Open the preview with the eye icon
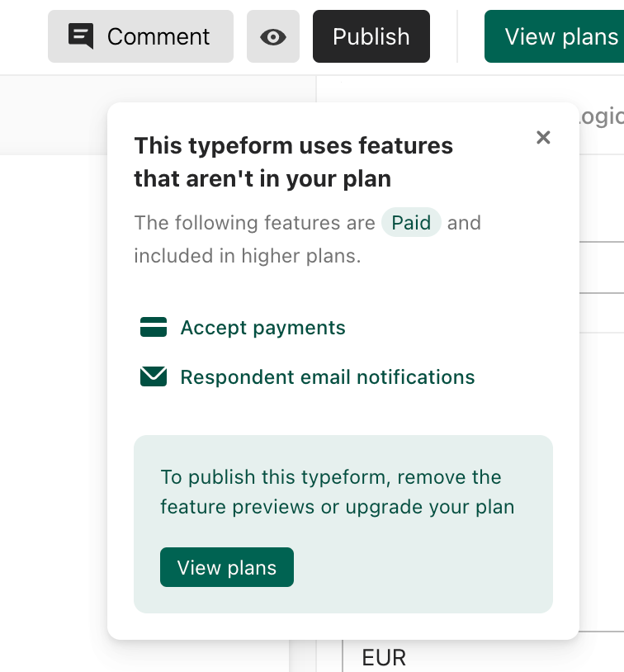Screen dimensions: 624x672 click(273, 36)
